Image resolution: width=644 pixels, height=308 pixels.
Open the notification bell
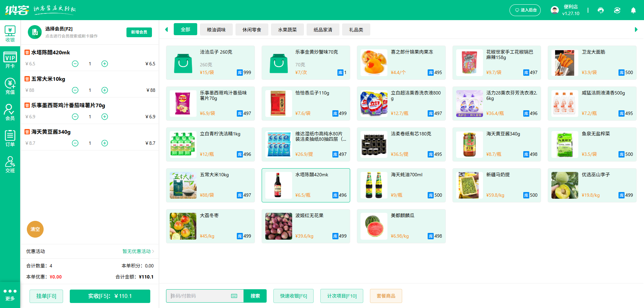tap(633, 10)
